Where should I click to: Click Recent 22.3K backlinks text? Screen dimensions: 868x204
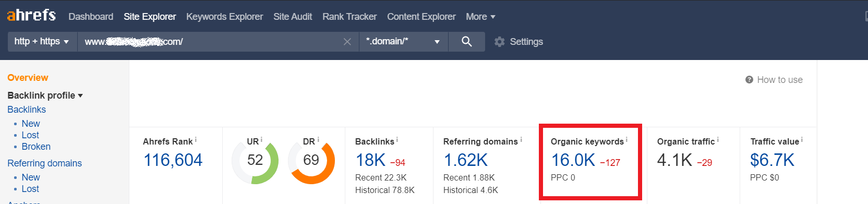381,178
